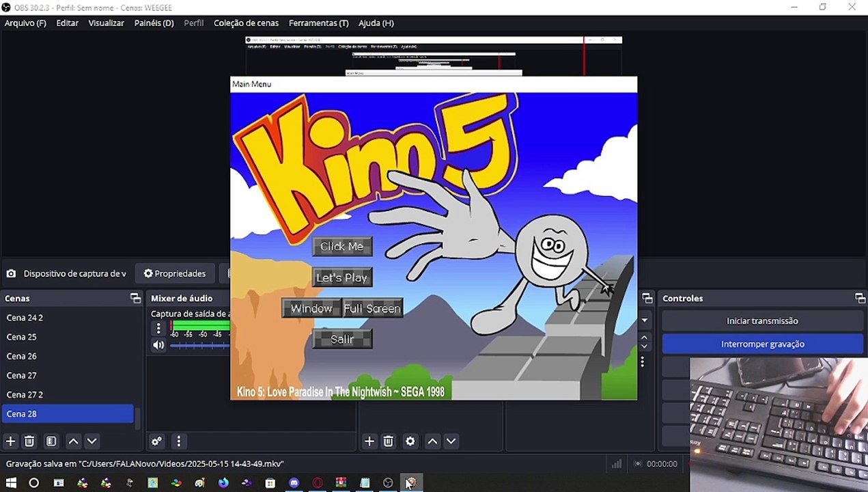Screen dimensions: 868x492
Task: Select scene Cena 28
Action: coord(68,413)
